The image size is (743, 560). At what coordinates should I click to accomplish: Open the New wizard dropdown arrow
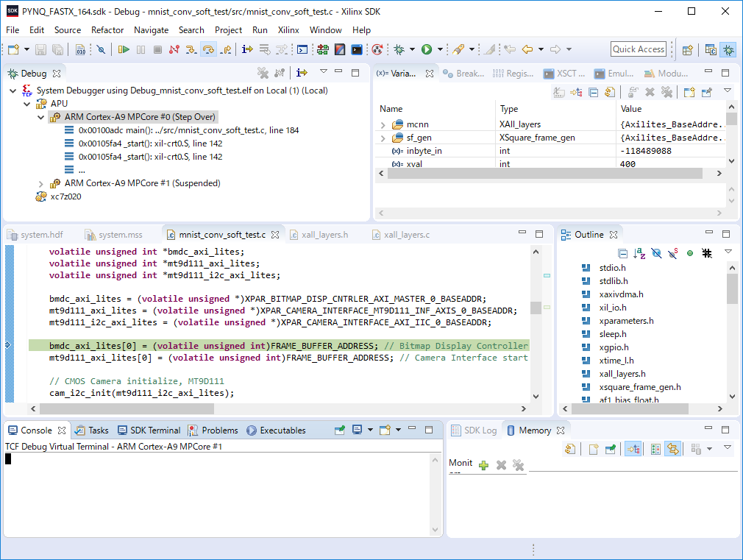coord(26,49)
